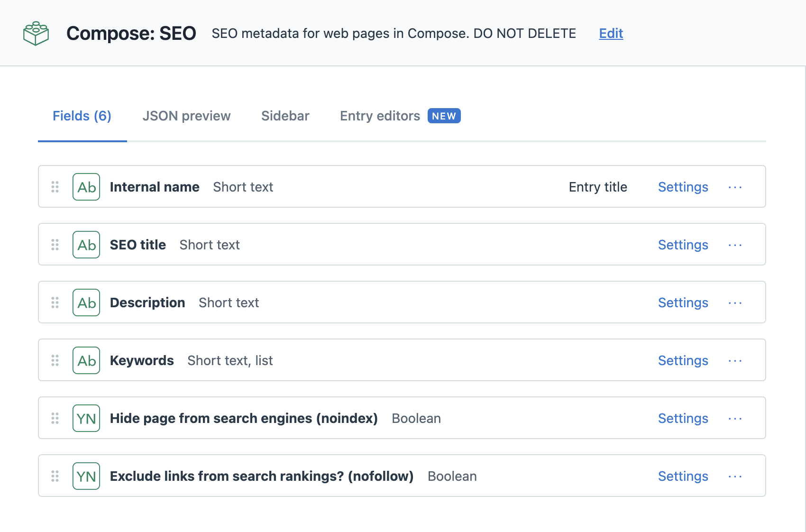806x532 pixels.
Task: Switch to the JSON preview tab
Action: click(186, 116)
